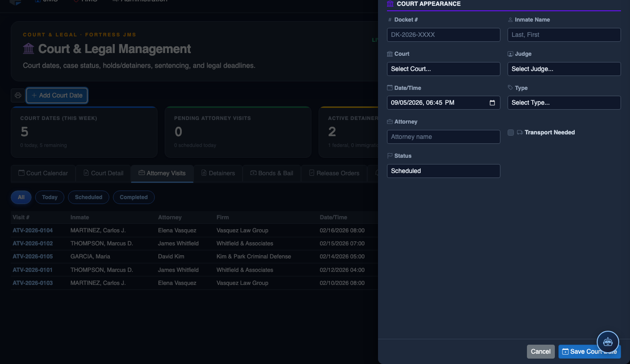
Task: Filter visits by Today
Action: click(x=49, y=197)
